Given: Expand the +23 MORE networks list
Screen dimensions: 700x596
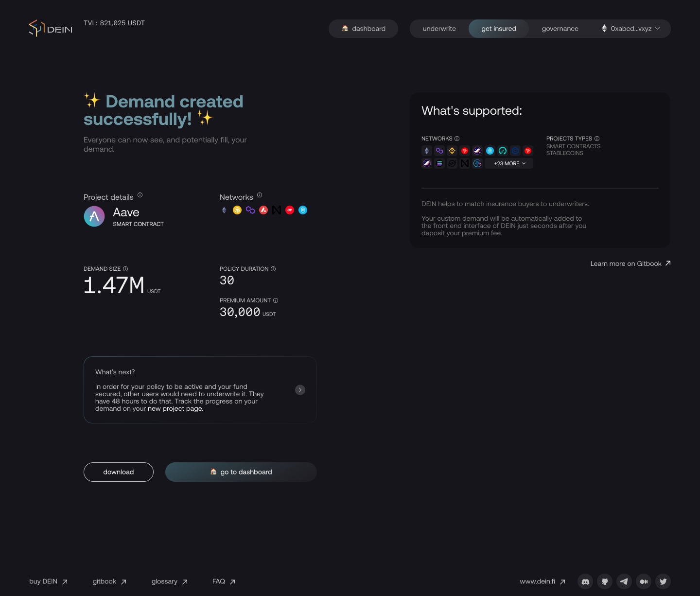Looking at the screenshot, I should (508, 163).
